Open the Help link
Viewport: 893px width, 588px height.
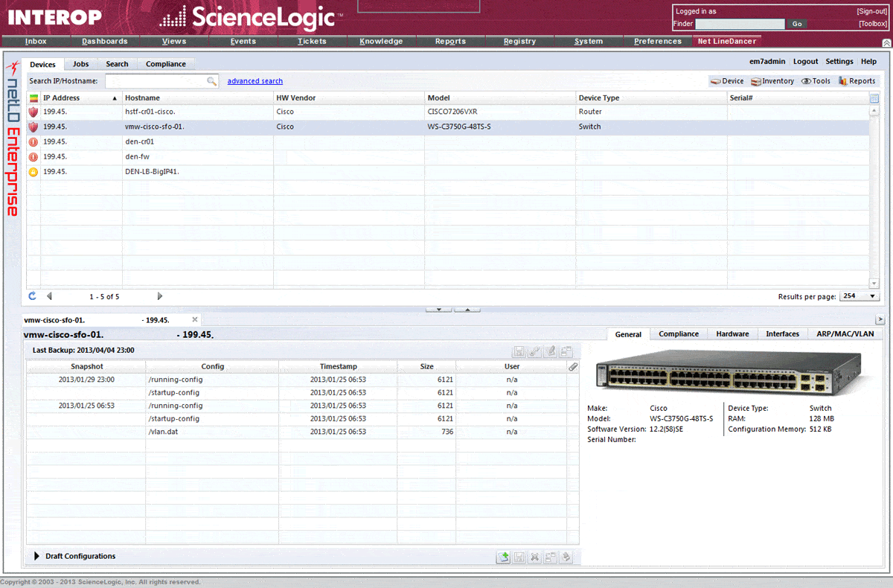[x=868, y=62]
